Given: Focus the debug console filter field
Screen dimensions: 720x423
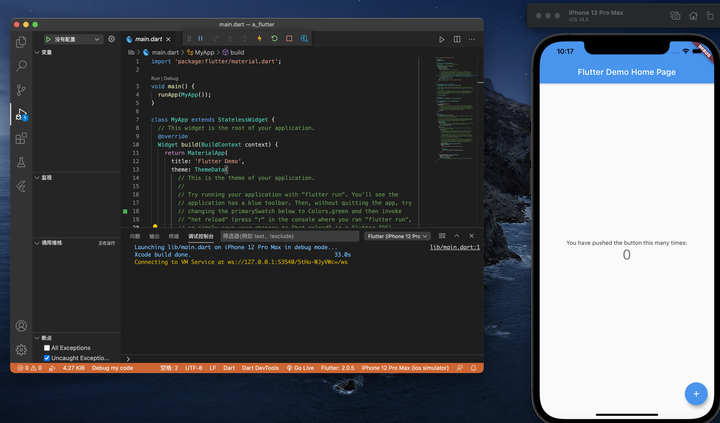Looking at the screenshot, I should click(x=290, y=236).
